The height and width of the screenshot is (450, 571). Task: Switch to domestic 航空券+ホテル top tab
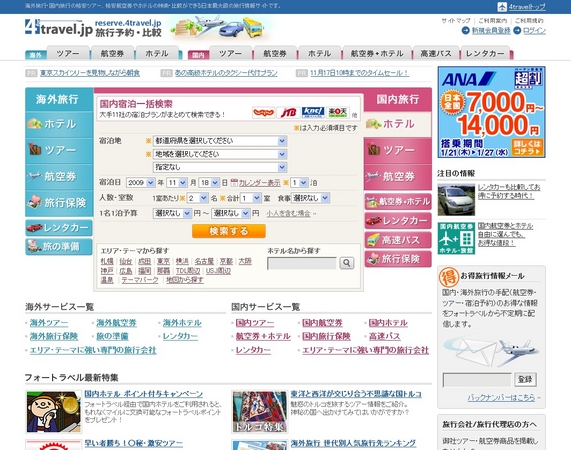click(x=377, y=54)
